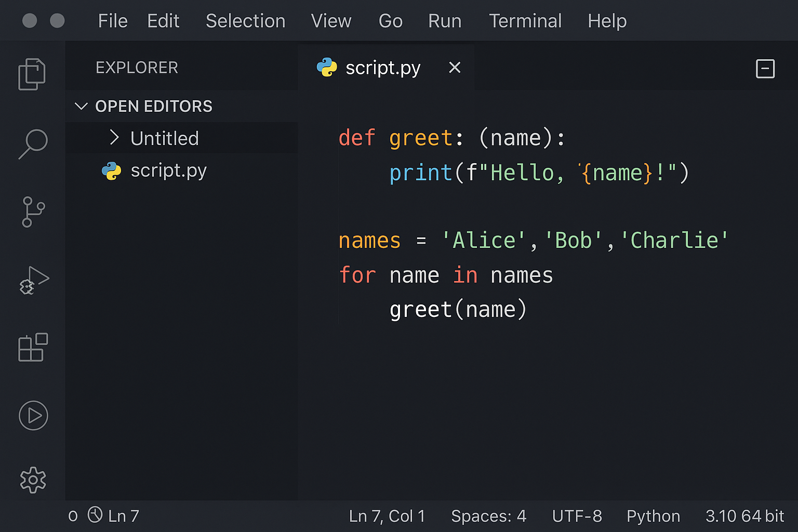Open the Search magnifier in activity bar
Image resolution: width=798 pixels, height=532 pixels.
click(x=33, y=143)
